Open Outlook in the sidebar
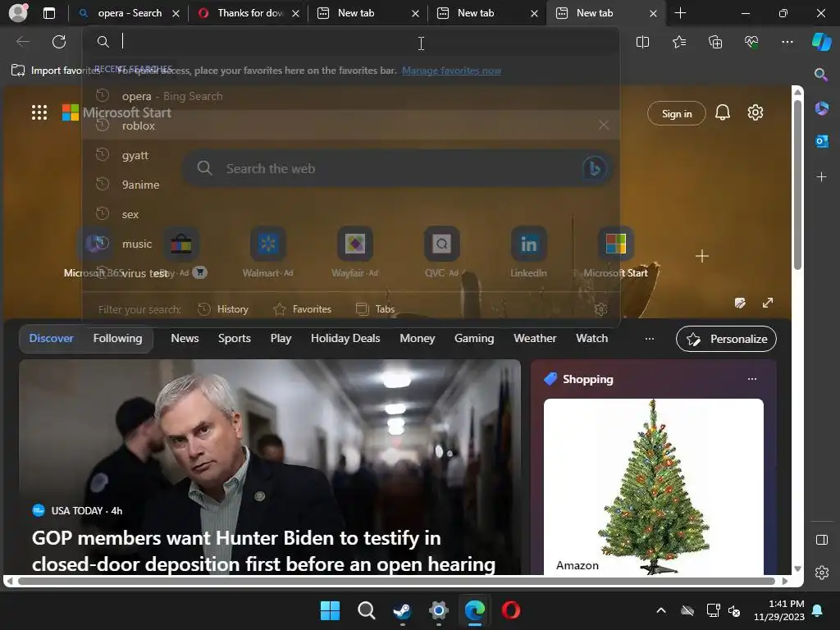The image size is (840, 630). pyautogui.click(x=821, y=141)
